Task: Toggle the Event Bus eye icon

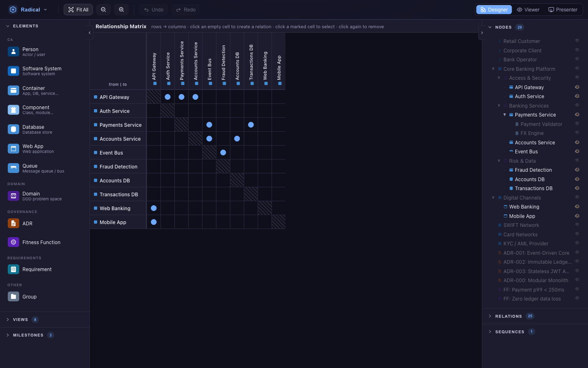Action: point(577,151)
